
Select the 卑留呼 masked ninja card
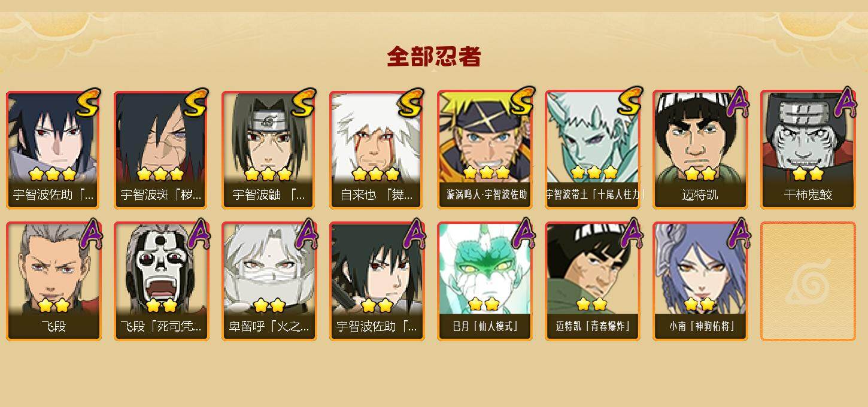[x=269, y=281]
